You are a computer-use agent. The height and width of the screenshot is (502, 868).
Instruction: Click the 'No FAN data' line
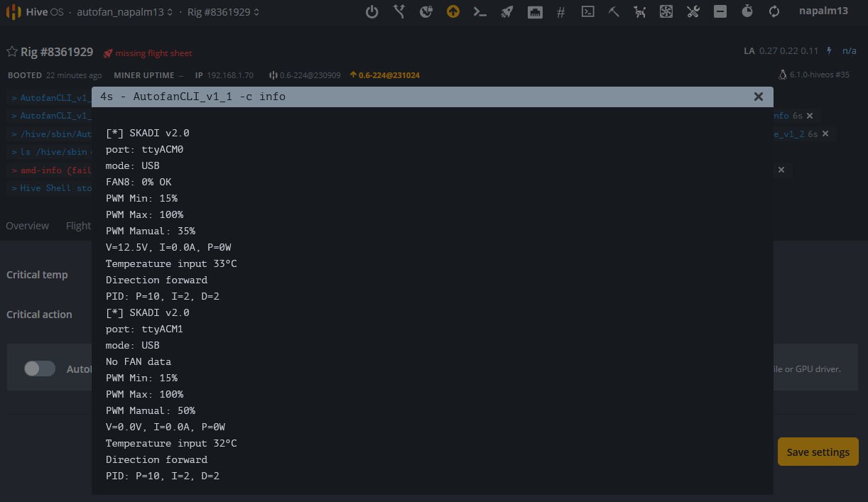coord(139,361)
